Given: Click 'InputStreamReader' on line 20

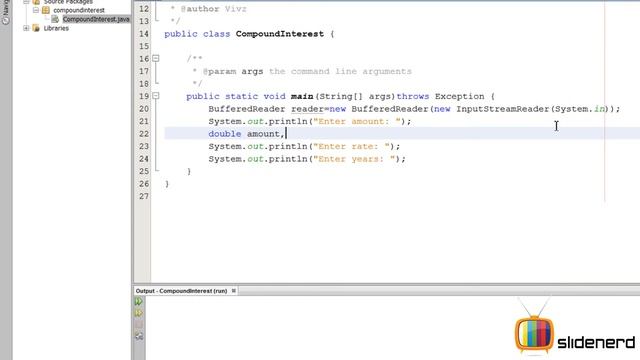Looking at the screenshot, I should [x=503, y=109].
